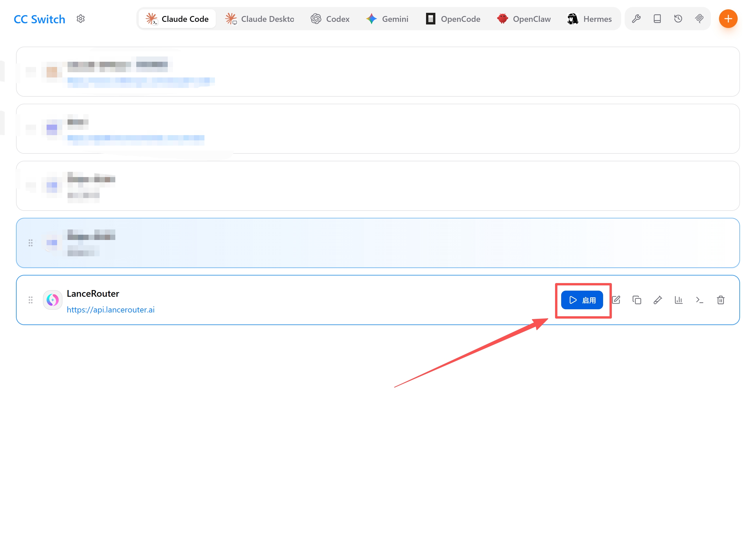Switch to the OpenCode tab
756x537 pixels.
453,19
